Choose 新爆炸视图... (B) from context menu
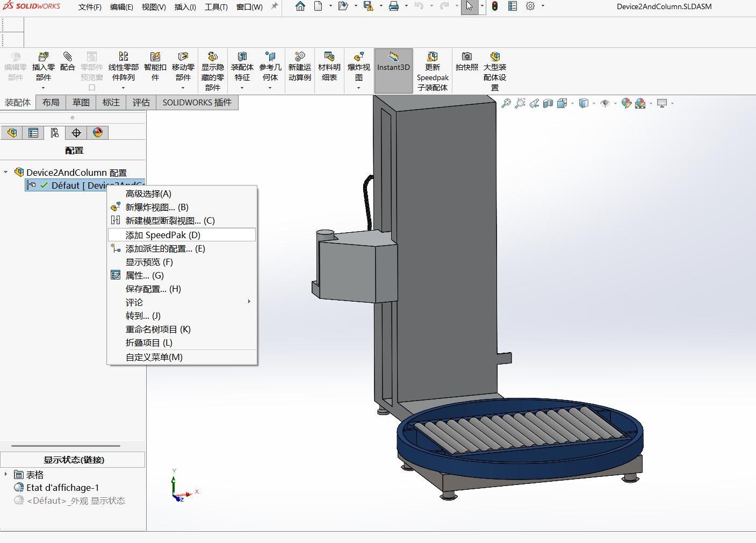 (182, 207)
